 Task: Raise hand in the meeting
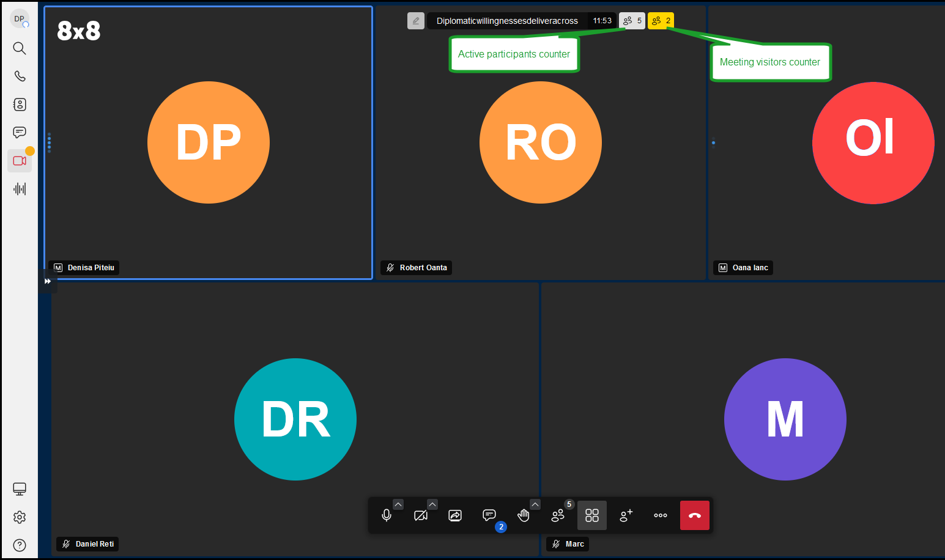click(524, 515)
